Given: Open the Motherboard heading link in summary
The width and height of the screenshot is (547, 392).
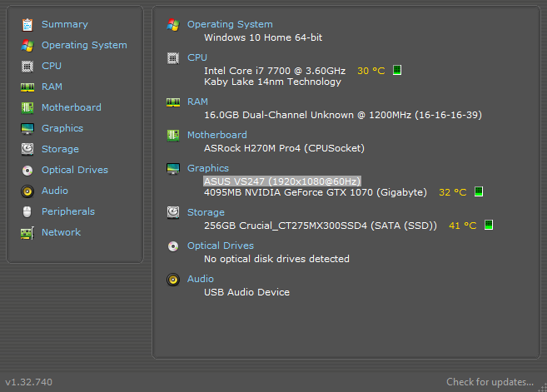Looking at the screenshot, I should 216,135.
